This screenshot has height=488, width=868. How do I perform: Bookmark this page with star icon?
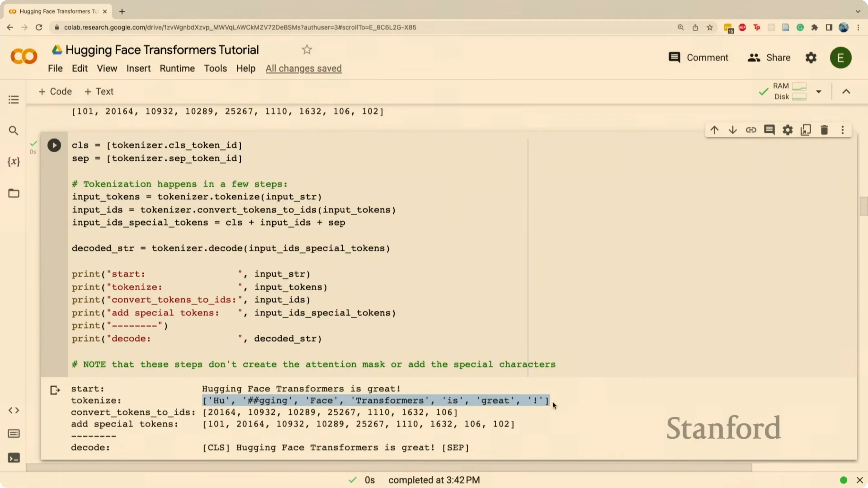pyautogui.click(x=710, y=27)
